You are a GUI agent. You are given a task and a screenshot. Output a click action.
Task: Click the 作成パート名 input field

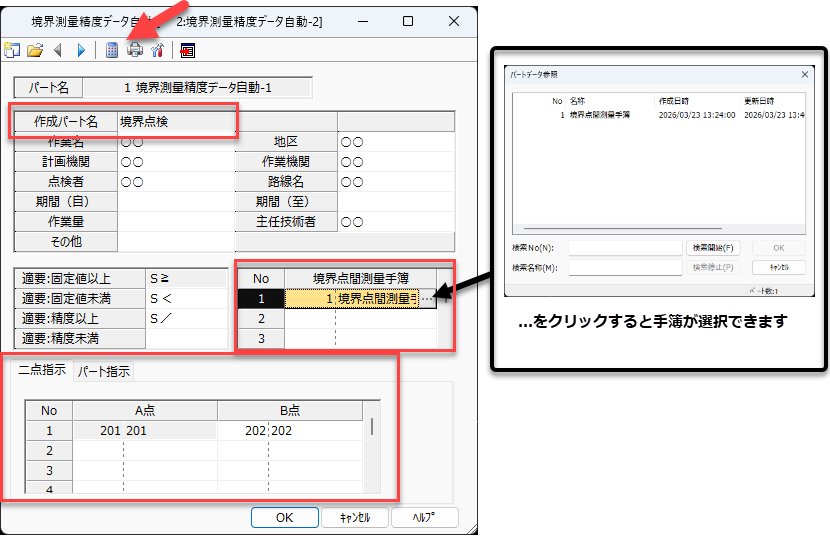[176, 122]
